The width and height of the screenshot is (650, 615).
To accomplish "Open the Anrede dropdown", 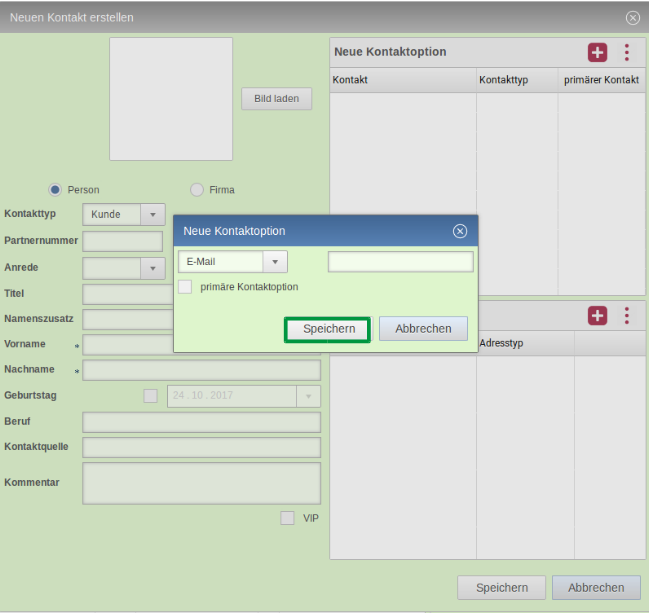I will pyautogui.click(x=152, y=268).
